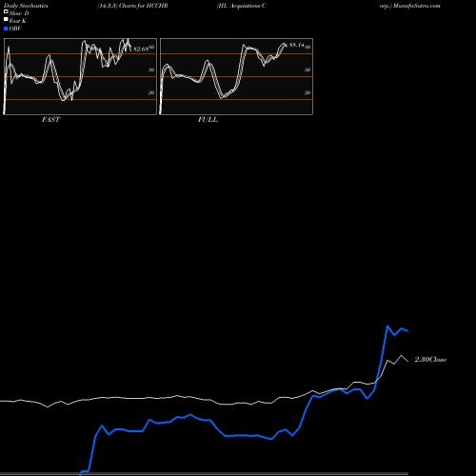Click the 82.68 value in FAST chart

(141, 50)
